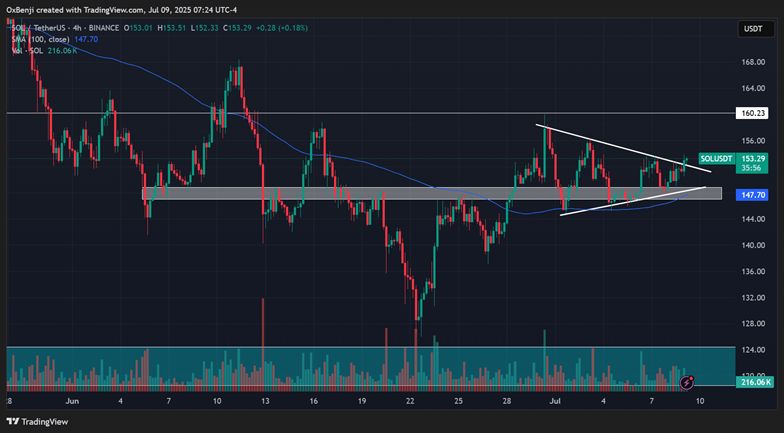The height and width of the screenshot is (433, 784).
Task: Click the red lightning event icon near the time axis
Action: [x=687, y=382]
